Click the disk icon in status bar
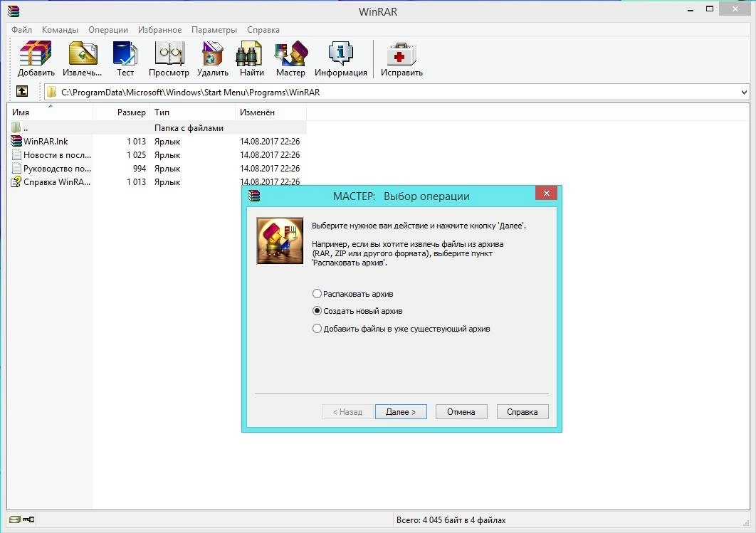756x533 pixels. pyautogui.click(x=14, y=519)
